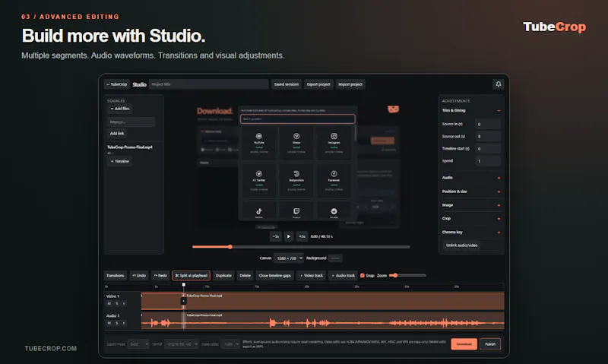Select the YouTube provider icon
Image resolution: width=608 pixels, height=364 pixels.
click(x=259, y=136)
